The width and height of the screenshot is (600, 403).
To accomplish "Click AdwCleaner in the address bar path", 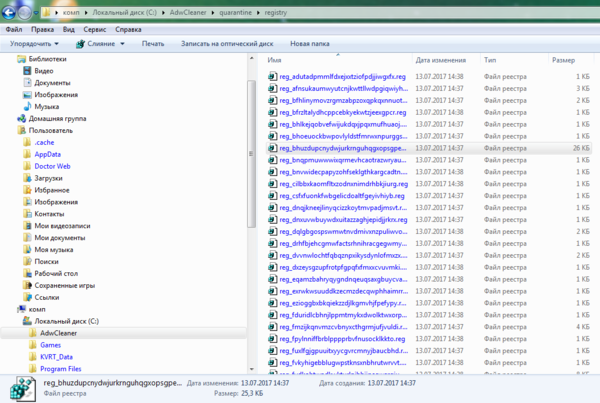I will coord(188,13).
